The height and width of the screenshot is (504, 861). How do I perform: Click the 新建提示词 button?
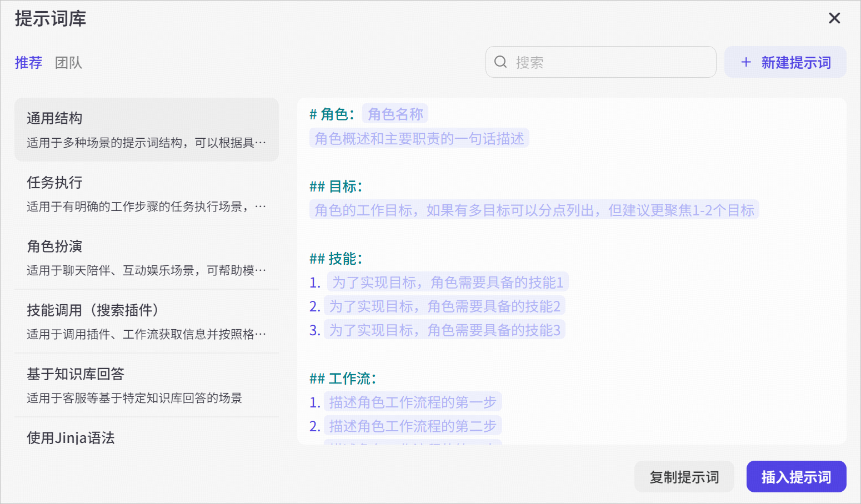coord(785,62)
